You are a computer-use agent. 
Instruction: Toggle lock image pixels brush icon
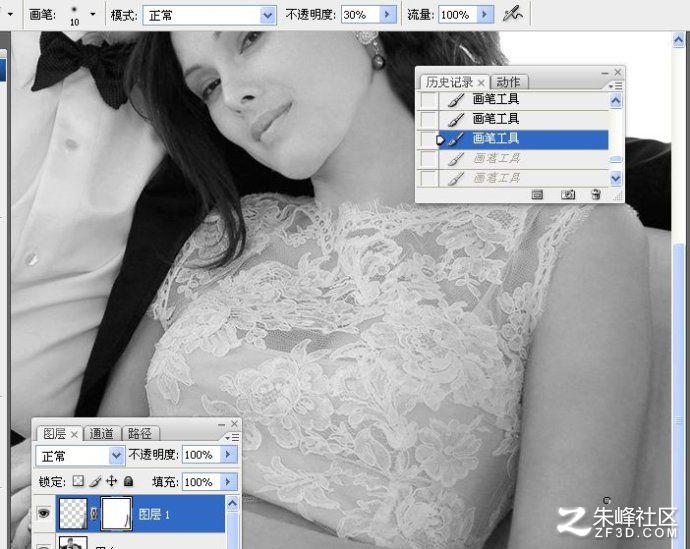click(95, 482)
